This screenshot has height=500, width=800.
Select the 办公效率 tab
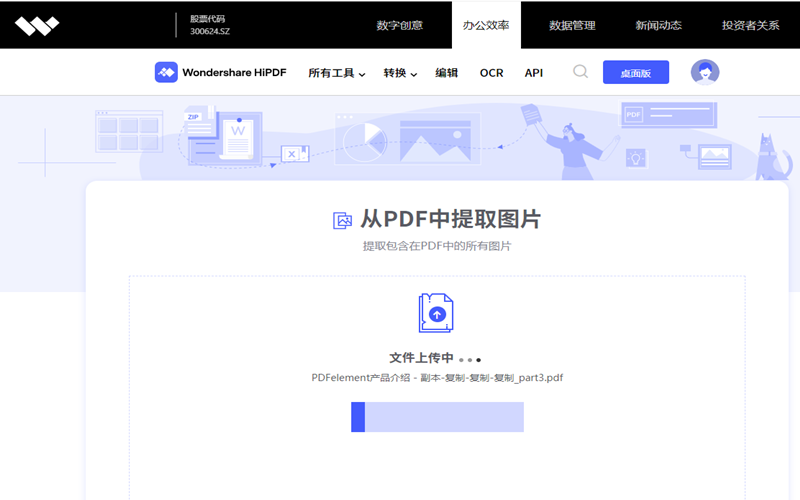tap(486, 25)
